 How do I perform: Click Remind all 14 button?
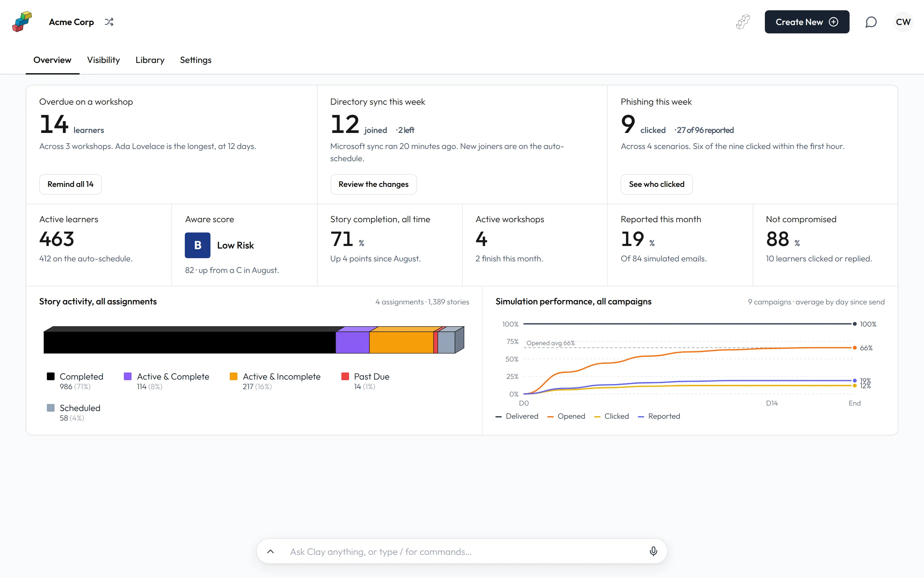pos(70,184)
